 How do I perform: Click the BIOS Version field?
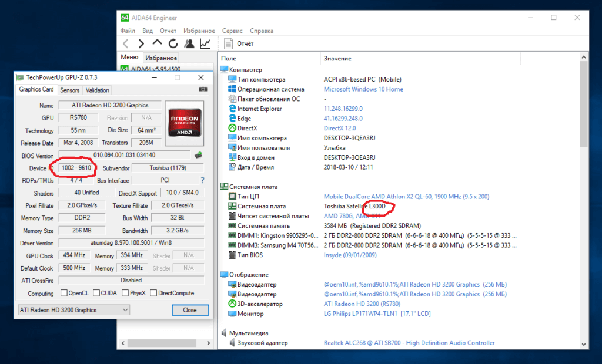[125, 155]
